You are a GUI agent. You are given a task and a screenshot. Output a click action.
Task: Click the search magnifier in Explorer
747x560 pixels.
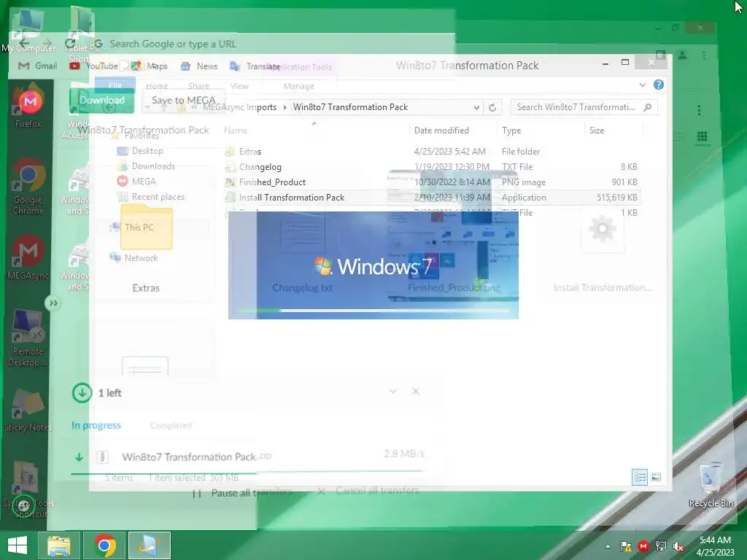[648, 107]
